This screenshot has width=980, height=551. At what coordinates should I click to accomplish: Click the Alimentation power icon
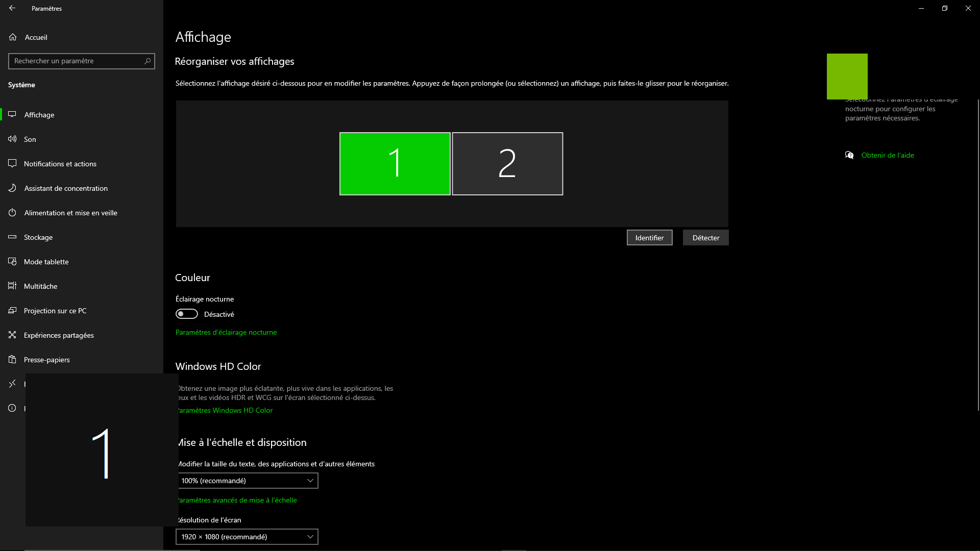[x=12, y=212]
